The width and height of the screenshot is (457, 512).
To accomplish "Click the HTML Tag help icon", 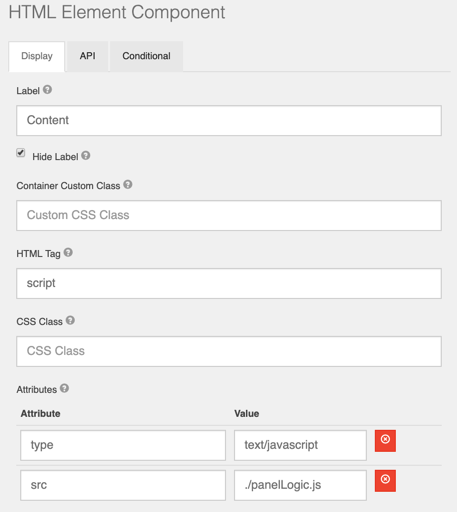I will (x=68, y=252).
